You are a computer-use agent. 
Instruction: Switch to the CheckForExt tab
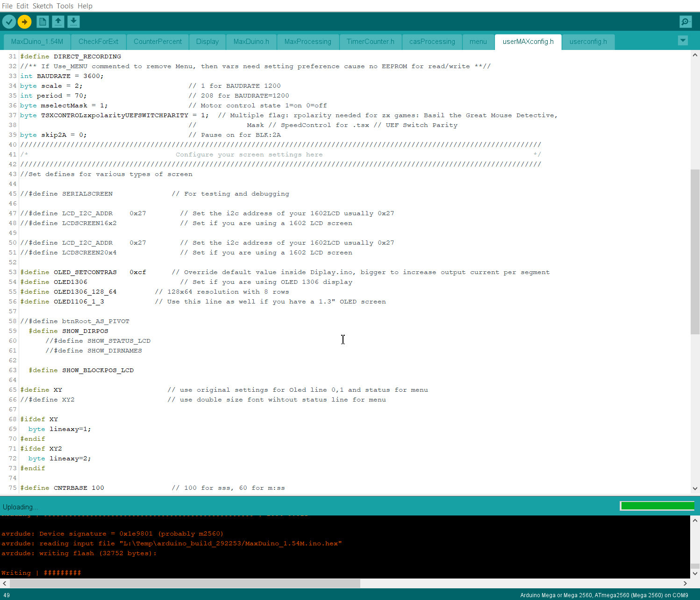pyautogui.click(x=98, y=42)
